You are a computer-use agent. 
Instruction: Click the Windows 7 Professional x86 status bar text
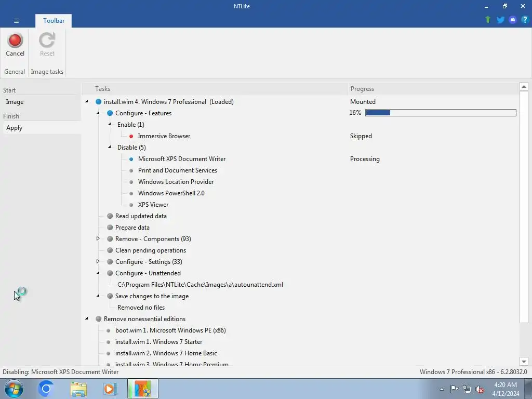(x=473, y=372)
